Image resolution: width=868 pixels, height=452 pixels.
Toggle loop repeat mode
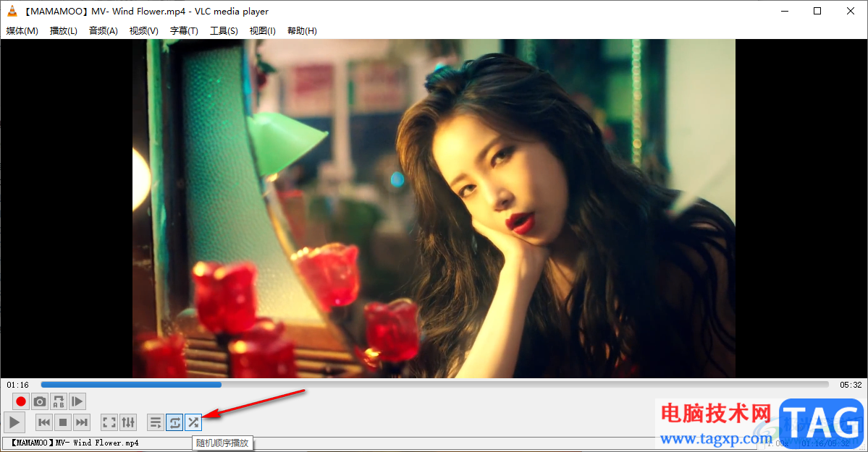(174, 422)
